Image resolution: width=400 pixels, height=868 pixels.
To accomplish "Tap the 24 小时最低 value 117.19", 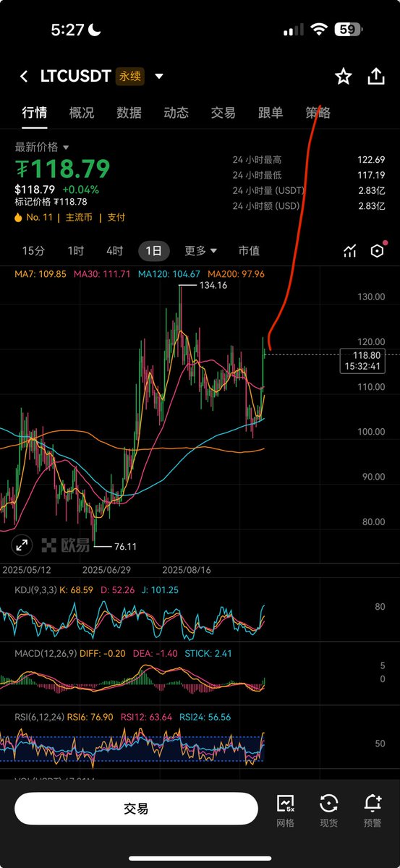I will point(371,175).
